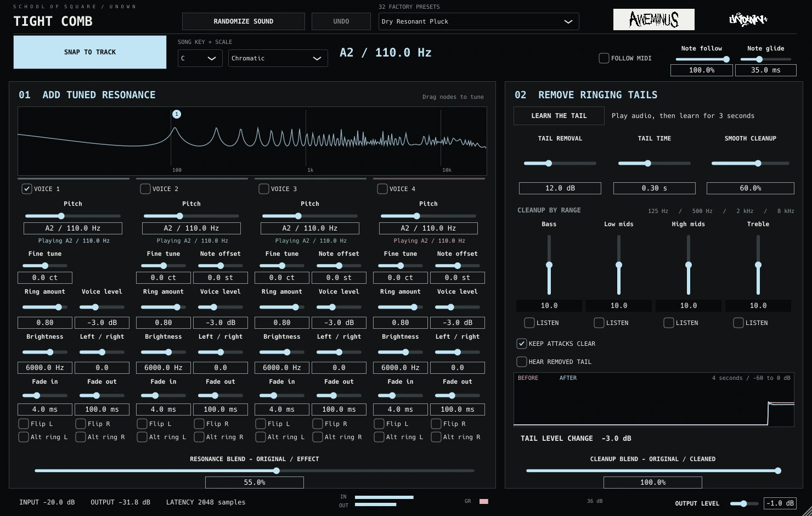Image resolution: width=812 pixels, height=516 pixels.
Task: Click the Aweminus logo
Action: (653, 20)
